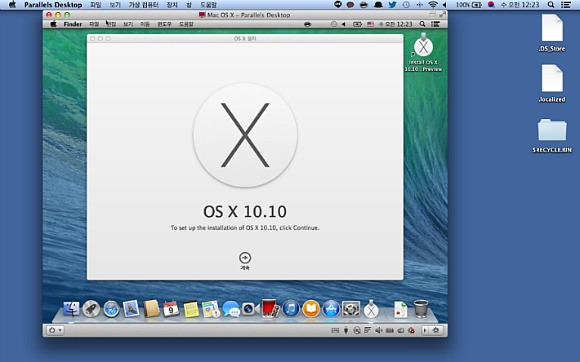
Task: Open Contacts address book in dock
Action: point(151,308)
